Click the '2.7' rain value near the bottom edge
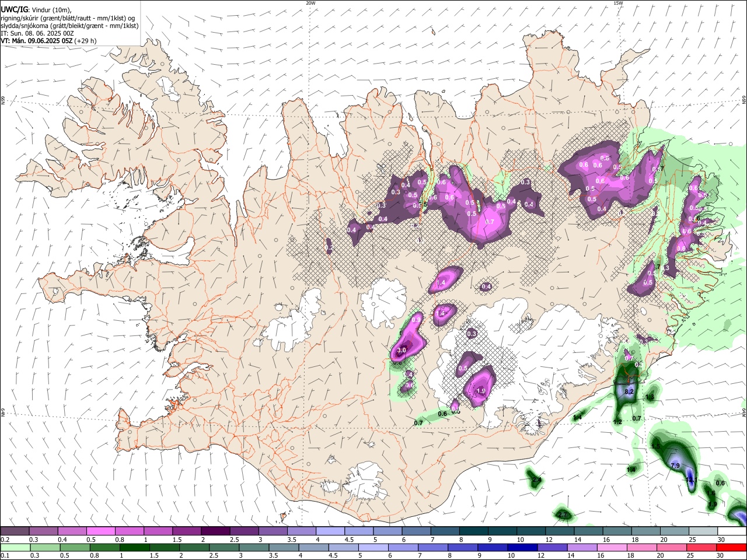Viewport: 747px width, 560px height. [x=563, y=515]
